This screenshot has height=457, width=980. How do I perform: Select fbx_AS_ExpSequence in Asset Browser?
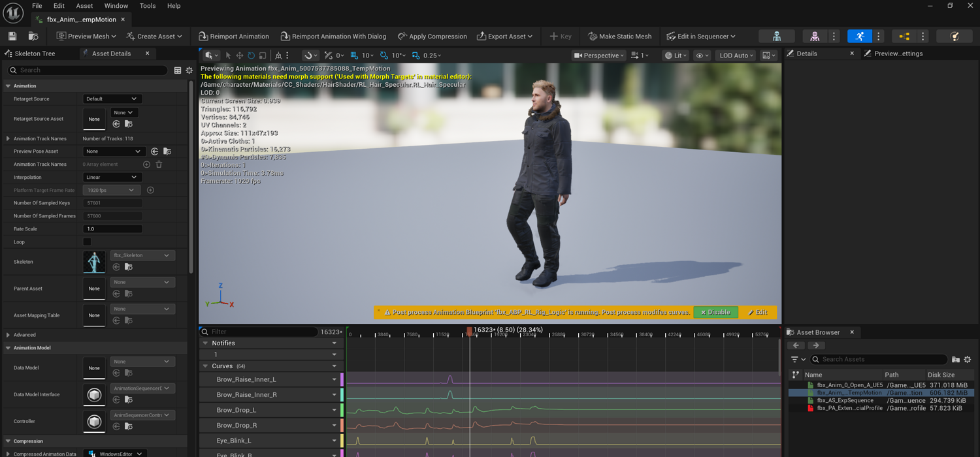coord(844,400)
